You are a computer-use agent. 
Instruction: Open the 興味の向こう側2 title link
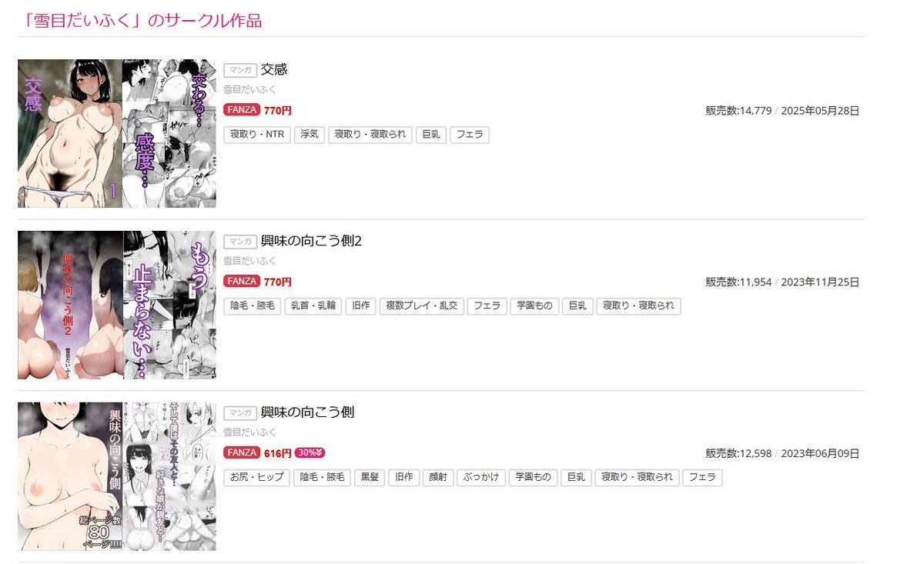click(311, 241)
